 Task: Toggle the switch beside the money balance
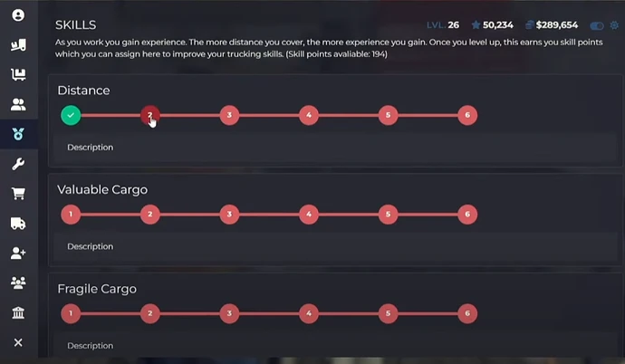click(x=597, y=26)
